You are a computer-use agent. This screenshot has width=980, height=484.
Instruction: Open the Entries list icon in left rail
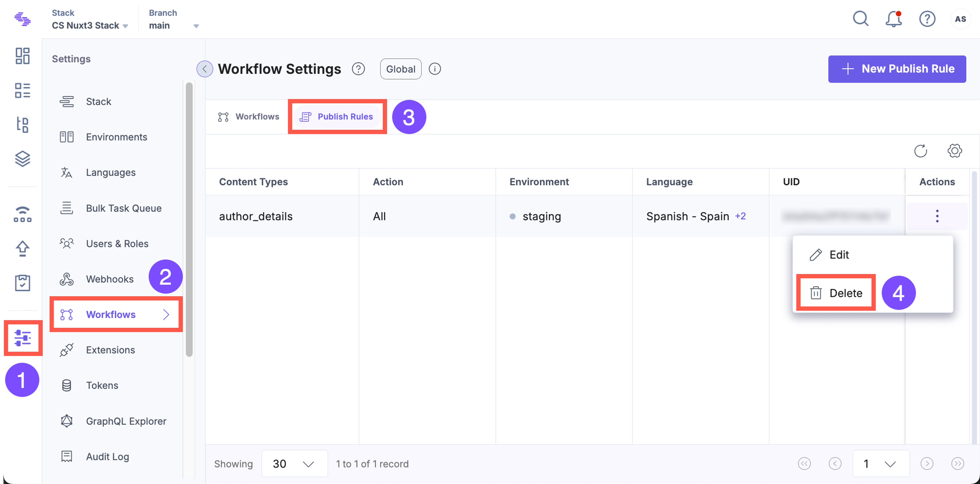(22, 91)
